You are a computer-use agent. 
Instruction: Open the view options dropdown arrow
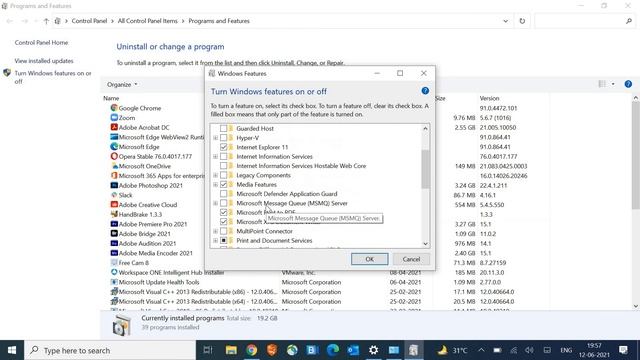point(613,84)
